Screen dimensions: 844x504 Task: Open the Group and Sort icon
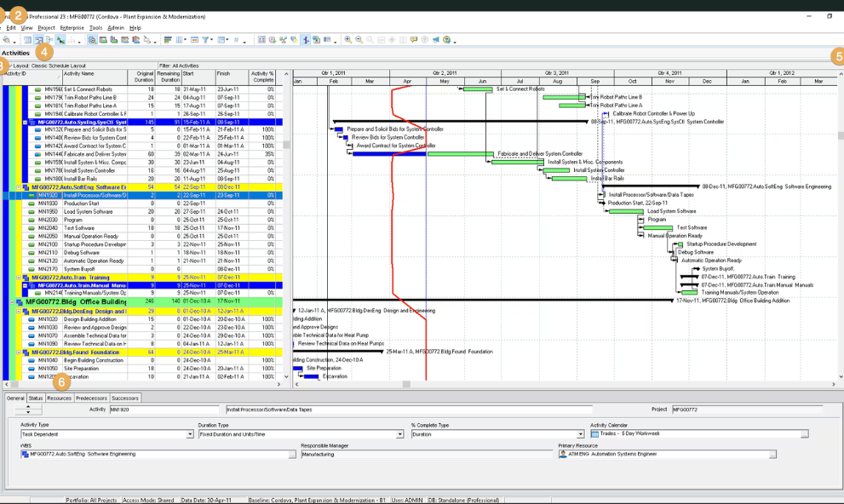pos(221,40)
